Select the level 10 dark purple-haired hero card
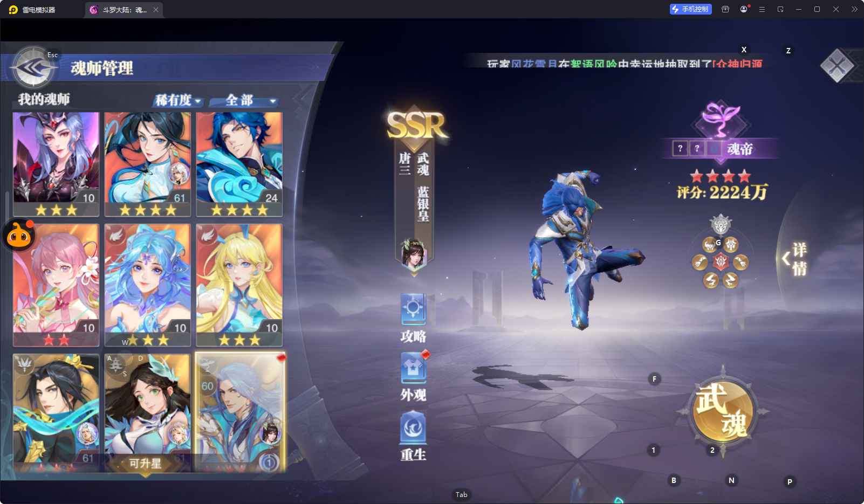 click(56, 164)
